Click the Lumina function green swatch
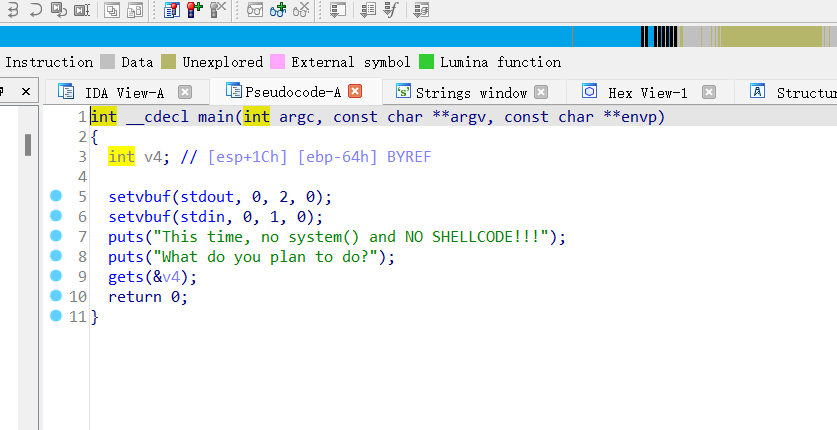Image resolution: width=837 pixels, height=430 pixels. tap(427, 61)
